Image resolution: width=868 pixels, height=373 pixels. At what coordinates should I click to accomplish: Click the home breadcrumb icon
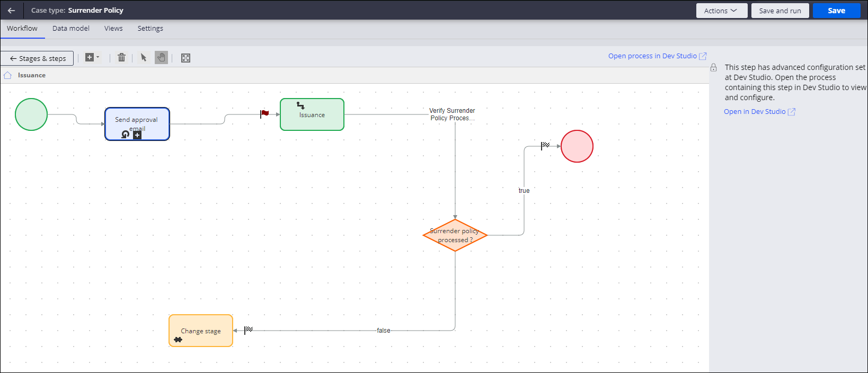tap(7, 75)
